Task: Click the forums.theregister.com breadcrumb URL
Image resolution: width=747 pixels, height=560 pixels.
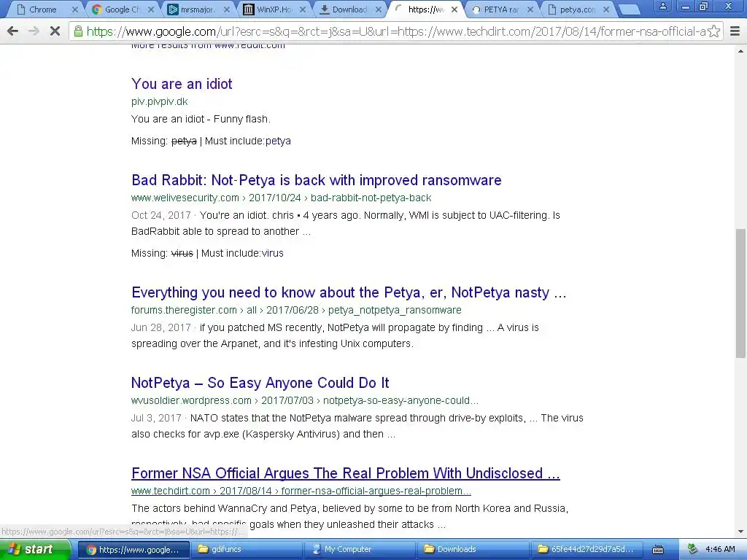Action: (296, 310)
